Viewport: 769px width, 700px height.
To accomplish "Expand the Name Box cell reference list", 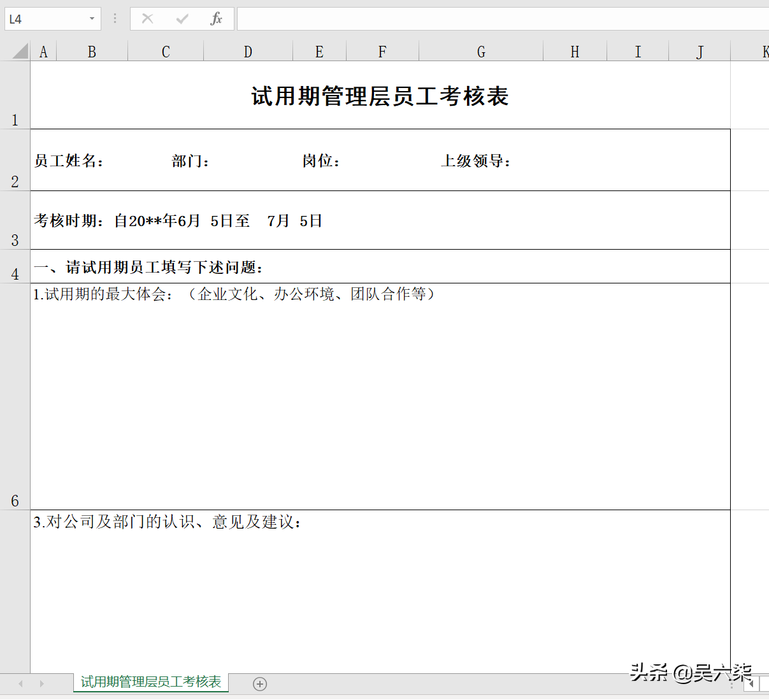I will coord(91,18).
